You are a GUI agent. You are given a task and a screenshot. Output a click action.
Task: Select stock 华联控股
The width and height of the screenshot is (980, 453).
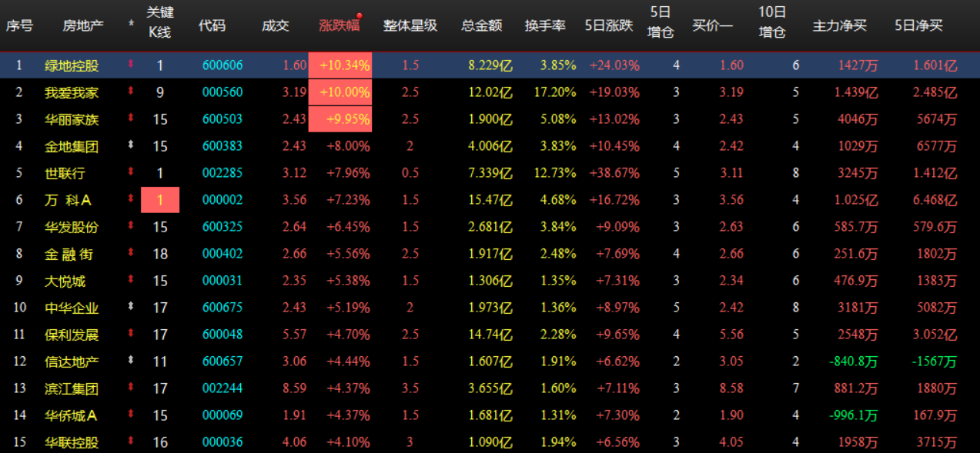point(72,442)
